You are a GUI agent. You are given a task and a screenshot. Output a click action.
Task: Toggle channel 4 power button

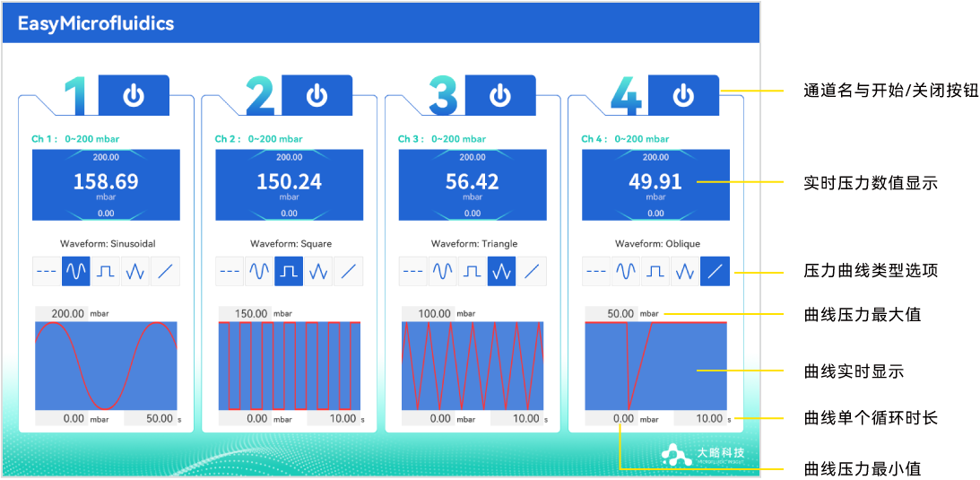tap(683, 96)
